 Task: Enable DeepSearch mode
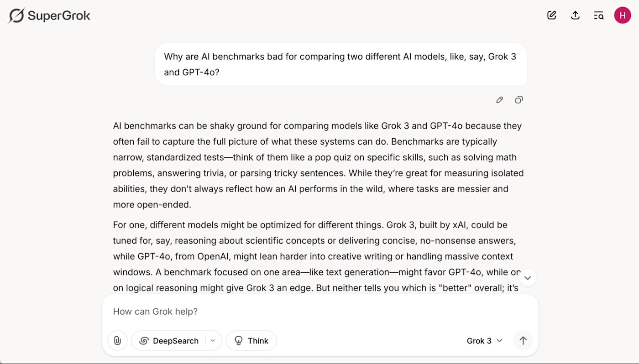169,341
